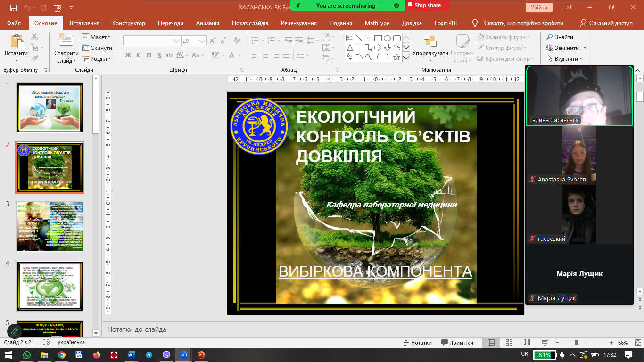The image size is (644, 362).
Task: Start slideshow from the status bar icon
Action: pos(545,343)
